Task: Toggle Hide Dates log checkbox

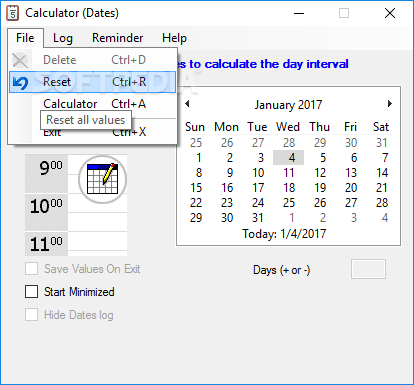Action: 32,315
